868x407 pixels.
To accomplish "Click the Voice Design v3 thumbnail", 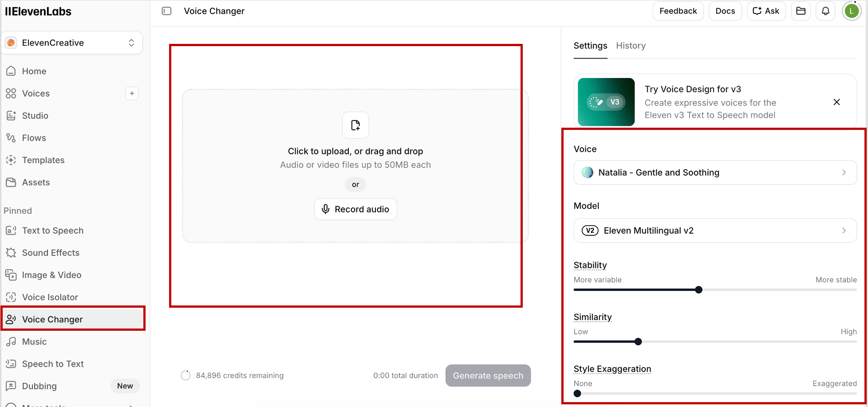I will pyautogui.click(x=606, y=102).
